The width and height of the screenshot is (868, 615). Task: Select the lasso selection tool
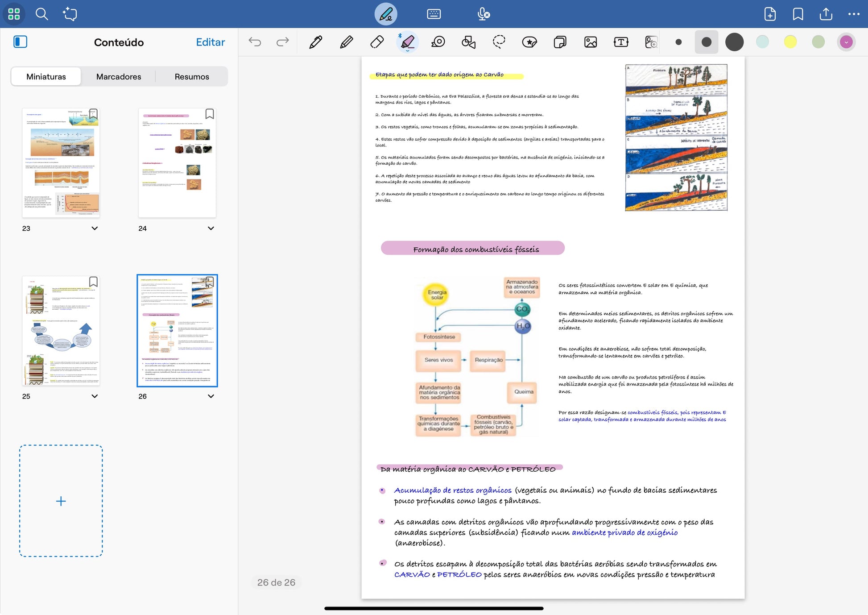(499, 42)
